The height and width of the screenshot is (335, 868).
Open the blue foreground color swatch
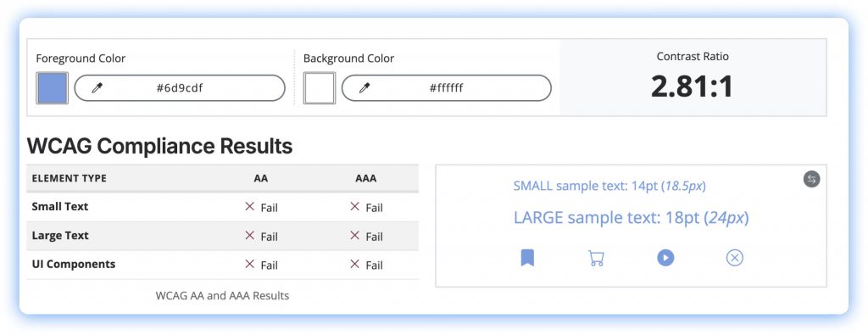(52, 88)
